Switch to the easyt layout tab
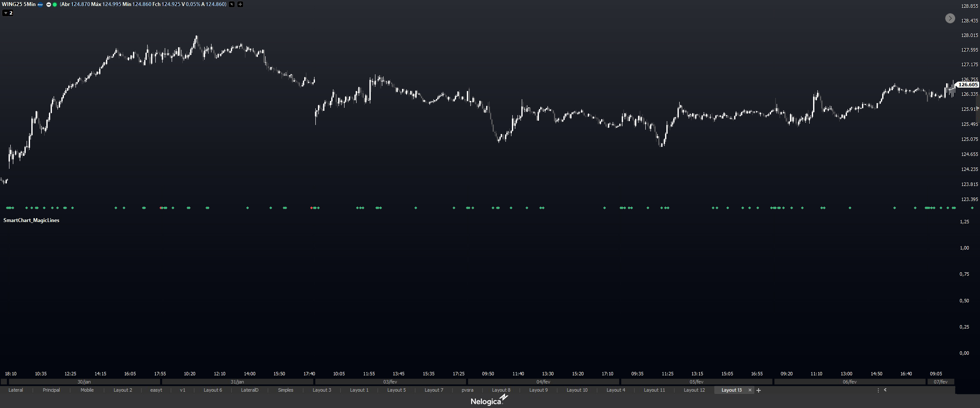 coord(156,390)
